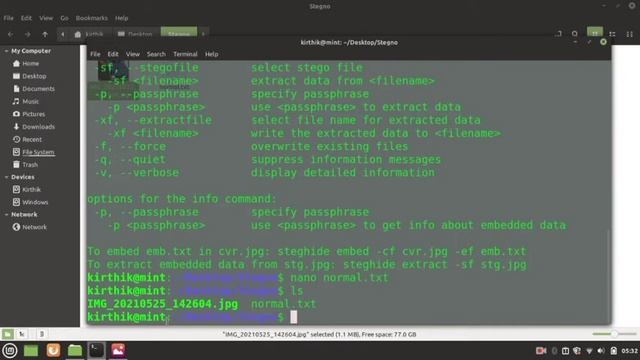Go forward using the file manager's forward arrow

click(27, 34)
